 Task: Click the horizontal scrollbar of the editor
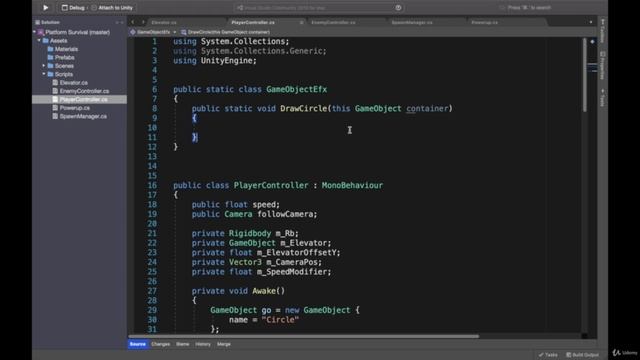pos(304,336)
